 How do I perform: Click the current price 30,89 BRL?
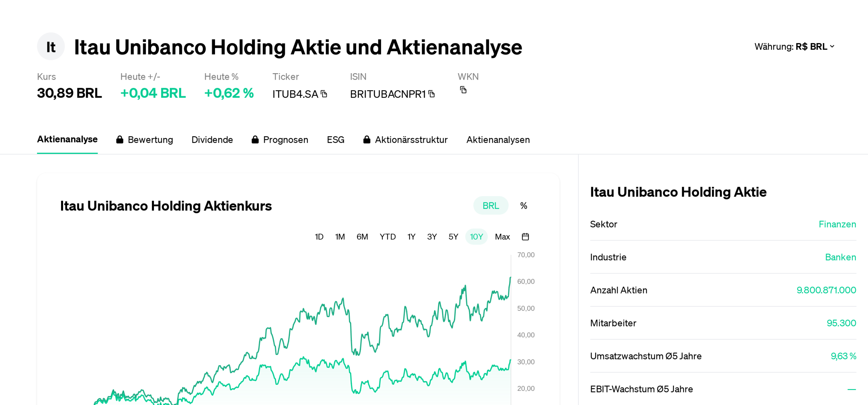(69, 93)
